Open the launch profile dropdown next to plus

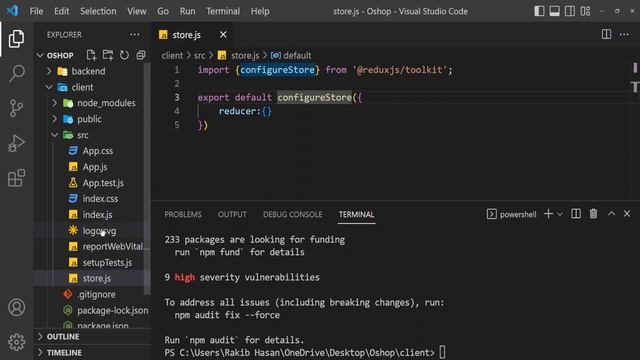coord(560,214)
